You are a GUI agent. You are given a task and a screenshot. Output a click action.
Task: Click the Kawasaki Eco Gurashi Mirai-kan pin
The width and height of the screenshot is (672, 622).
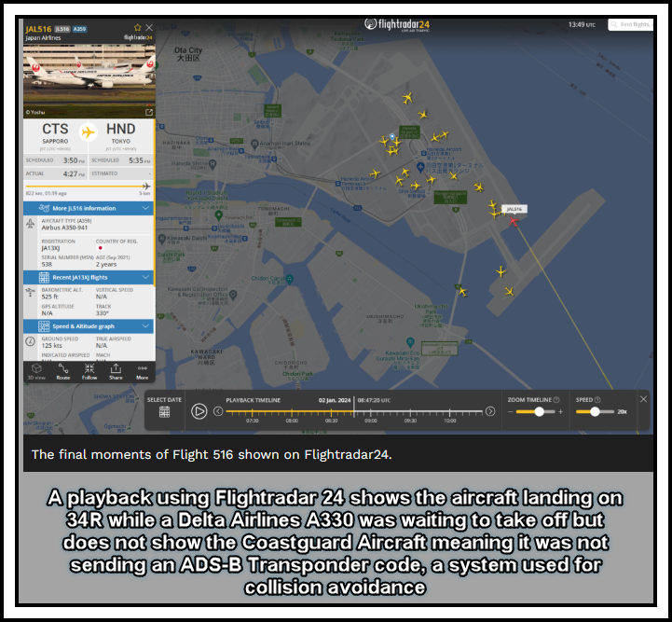411,342
